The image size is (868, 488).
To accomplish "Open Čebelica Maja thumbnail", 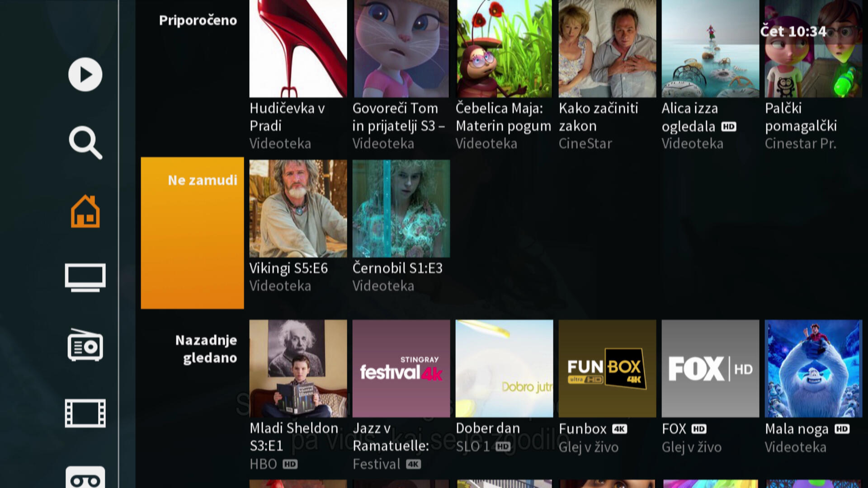I will [504, 49].
